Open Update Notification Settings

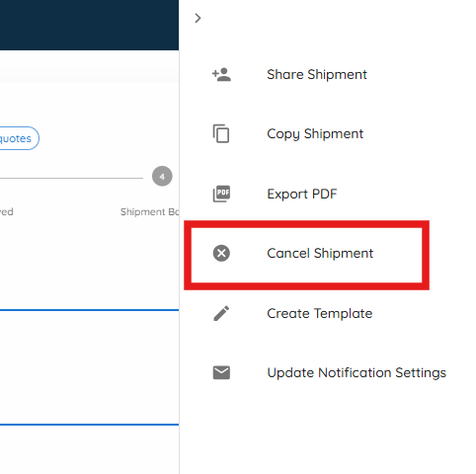(357, 373)
